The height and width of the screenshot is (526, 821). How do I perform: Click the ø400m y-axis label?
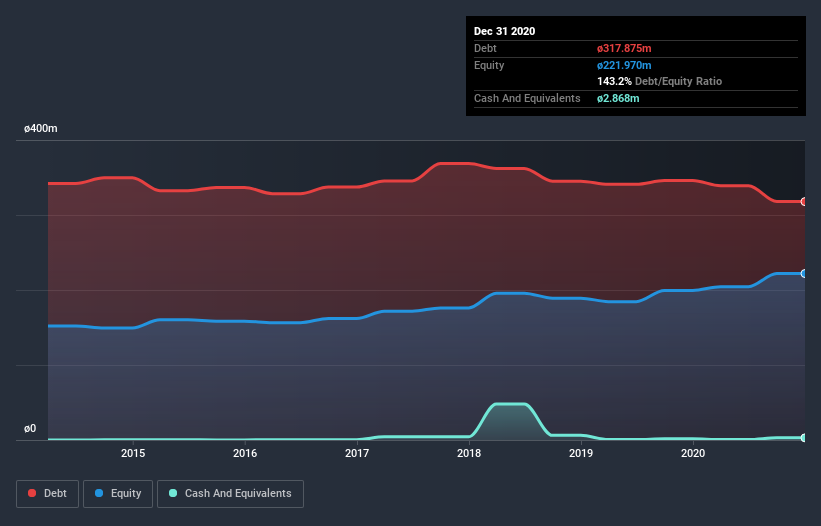[x=41, y=129]
